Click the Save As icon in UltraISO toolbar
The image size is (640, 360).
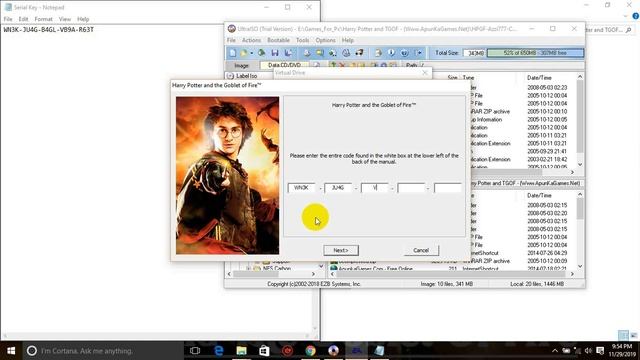[288, 53]
